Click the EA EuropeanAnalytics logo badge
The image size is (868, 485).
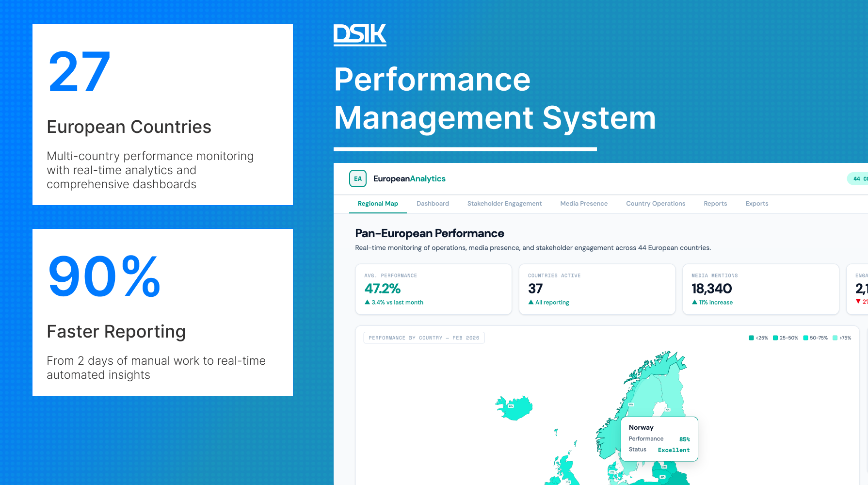pyautogui.click(x=358, y=178)
